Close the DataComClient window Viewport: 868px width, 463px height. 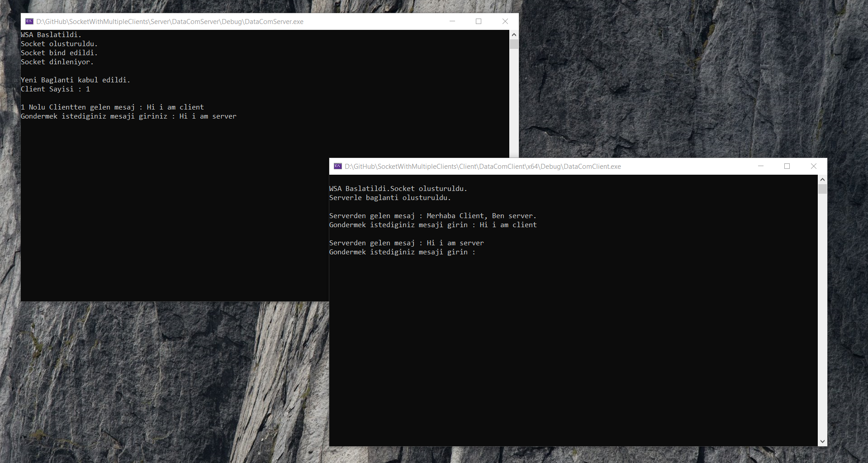[814, 166]
